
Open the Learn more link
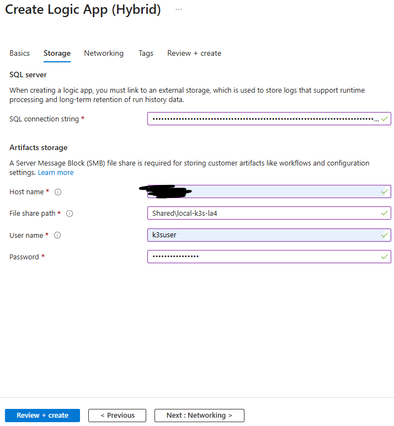point(56,173)
